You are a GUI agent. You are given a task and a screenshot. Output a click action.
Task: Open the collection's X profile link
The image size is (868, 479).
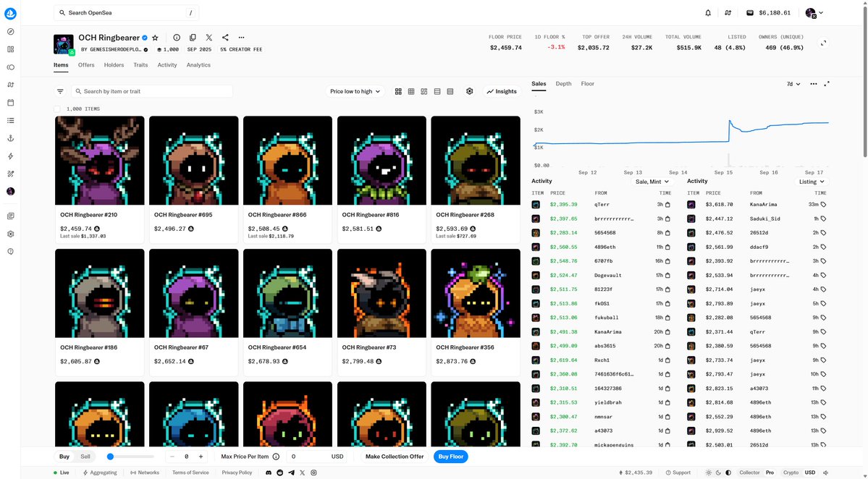click(208, 38)
